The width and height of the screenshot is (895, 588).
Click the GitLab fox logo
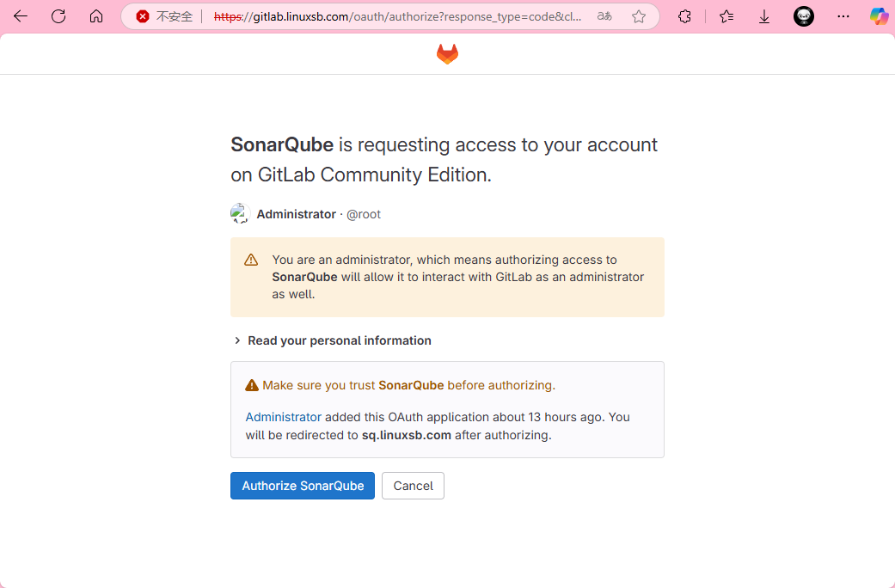447,53
